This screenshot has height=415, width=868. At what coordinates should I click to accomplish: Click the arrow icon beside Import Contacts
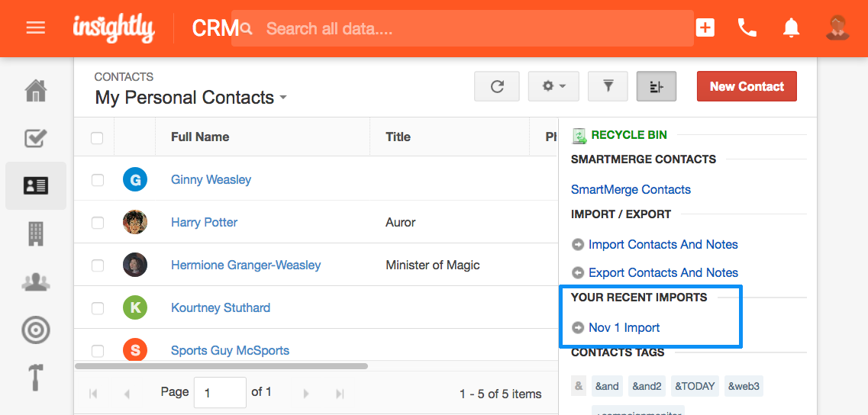tap(578, 245)
